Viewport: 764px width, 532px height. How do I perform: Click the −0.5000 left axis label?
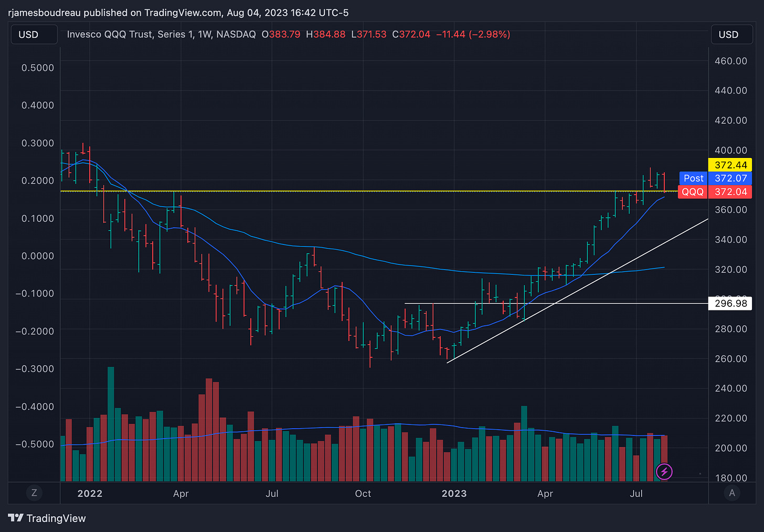(35, 444)
